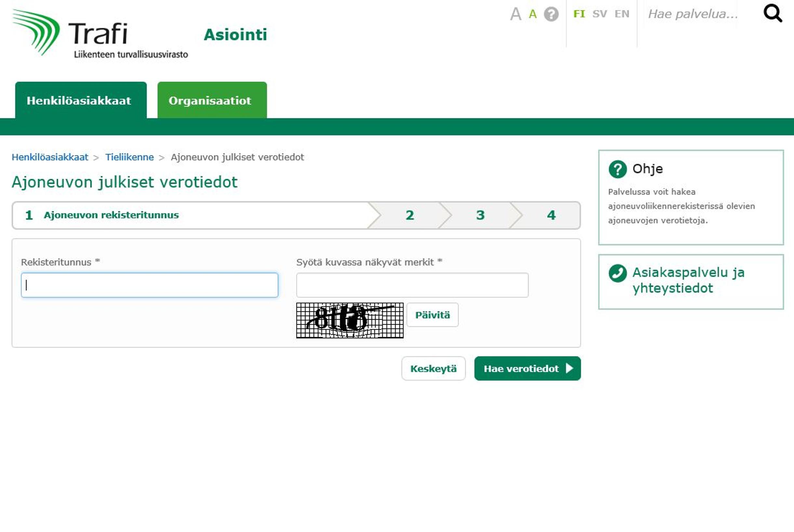Open the help question mark icon in header
Image resolution: width=794 pixels, height=532 pixels.
tap(551, 14)
